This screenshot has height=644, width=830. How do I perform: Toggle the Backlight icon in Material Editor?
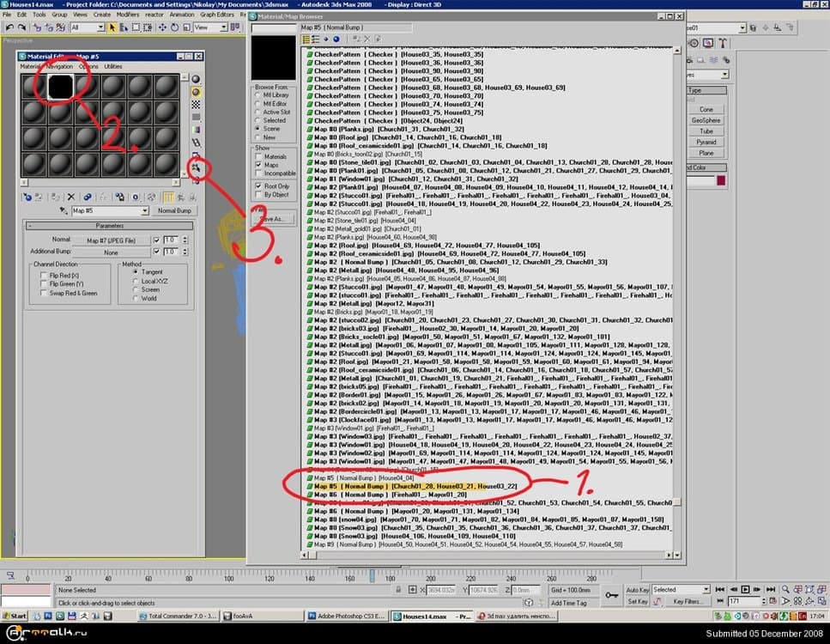point(196,92)
